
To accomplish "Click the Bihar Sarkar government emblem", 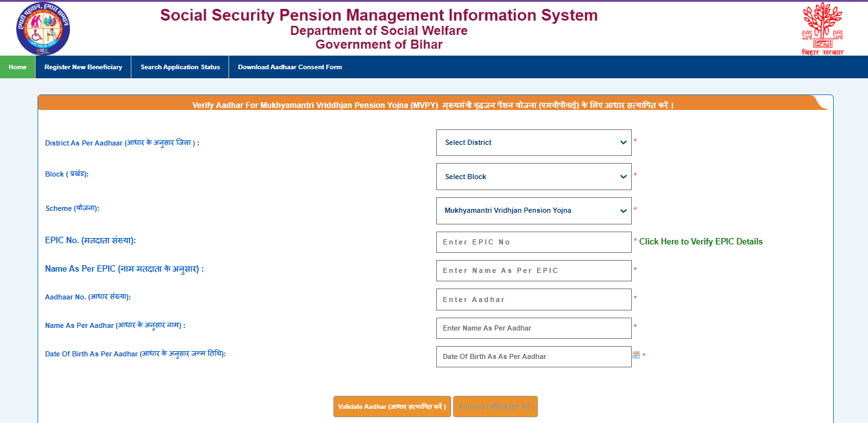I will pos(823,28).
